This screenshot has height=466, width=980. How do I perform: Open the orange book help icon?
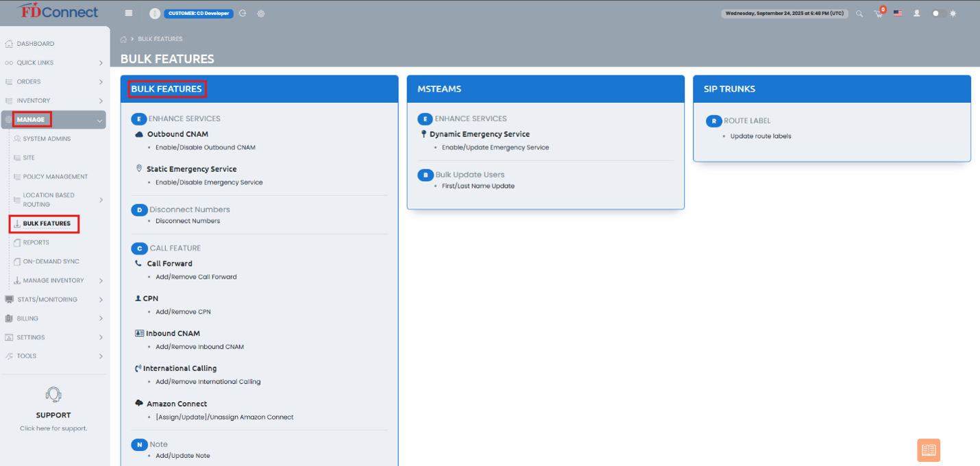pos(929,450)
